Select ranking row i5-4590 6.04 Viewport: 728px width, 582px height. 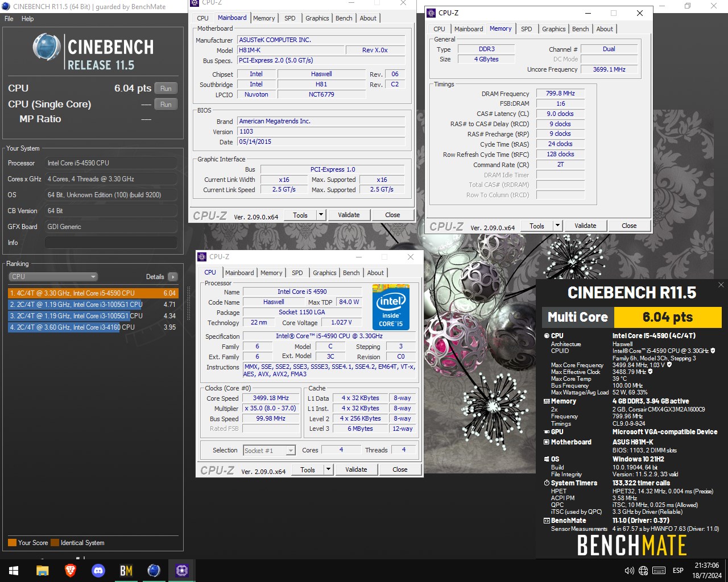click(x=93, y=293)
